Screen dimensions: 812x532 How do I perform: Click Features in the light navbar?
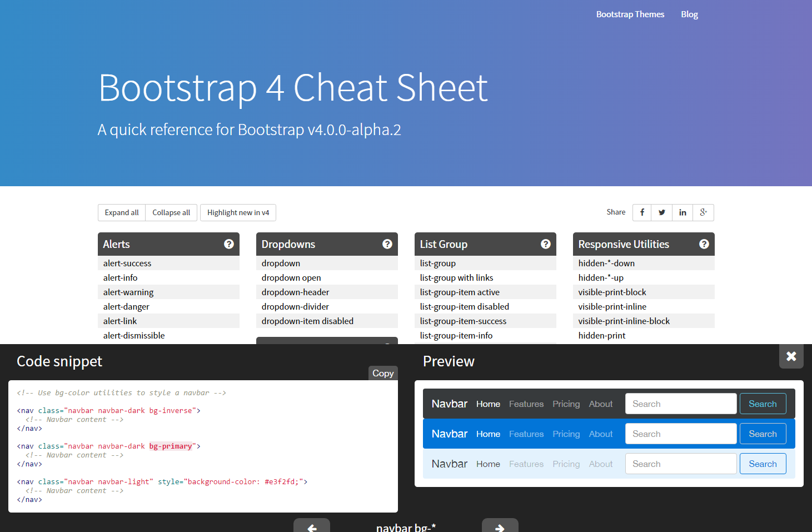526,464
